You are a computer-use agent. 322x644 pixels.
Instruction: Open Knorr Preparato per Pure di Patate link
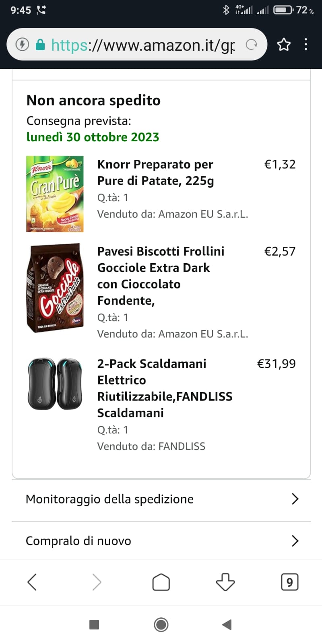(x=155, y=172)
